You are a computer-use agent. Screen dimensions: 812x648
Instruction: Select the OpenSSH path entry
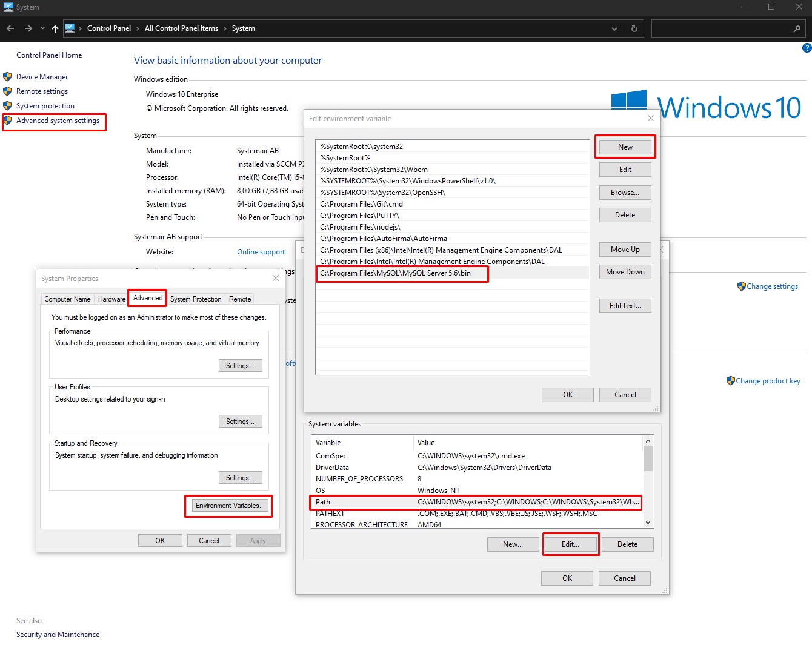[453, 193]
